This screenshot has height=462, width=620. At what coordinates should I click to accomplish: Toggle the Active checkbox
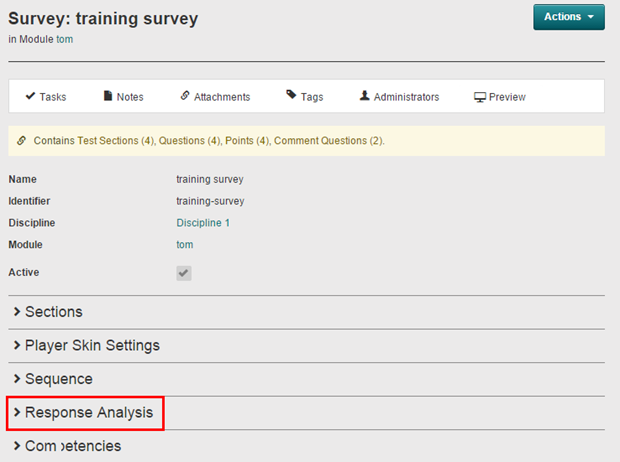184,273
